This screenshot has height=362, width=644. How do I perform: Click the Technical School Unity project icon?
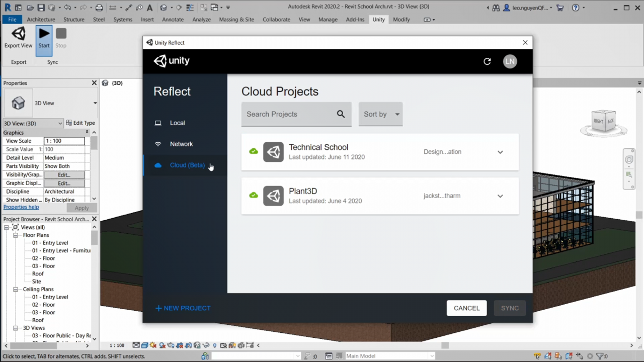[273, 152]
